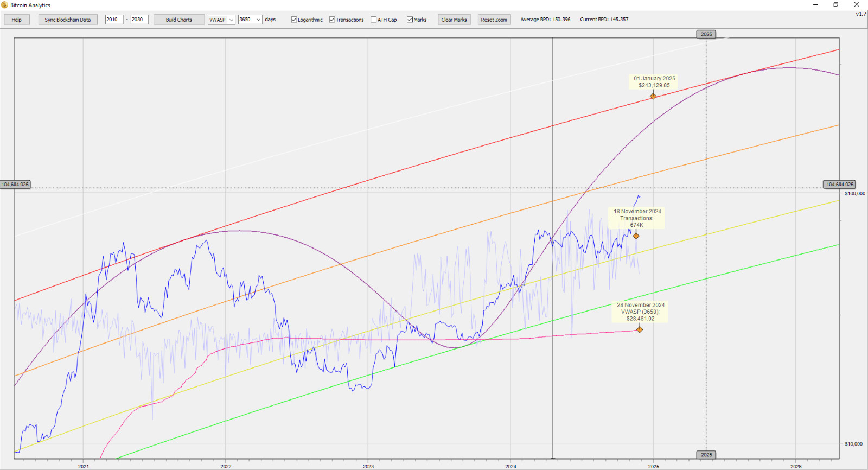Click the start year field 2010

[114, 20]
